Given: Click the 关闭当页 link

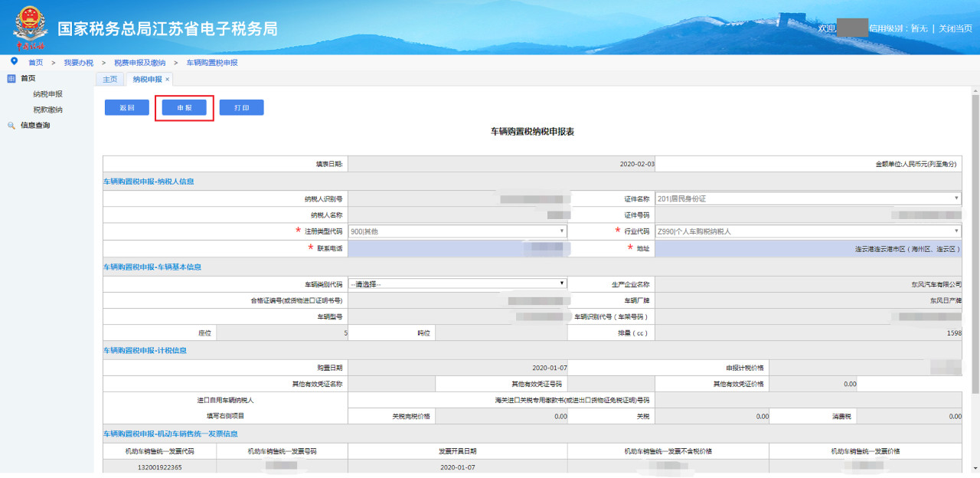Looking at the screenshot, I should pyautogui.click(x=955, y=28).
